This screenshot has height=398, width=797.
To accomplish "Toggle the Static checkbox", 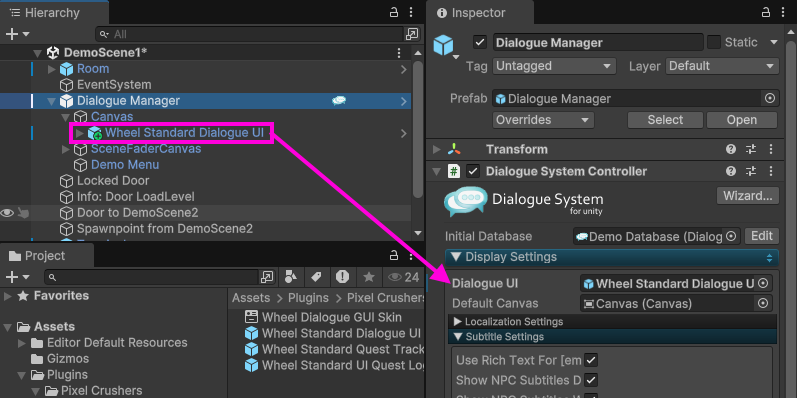I will [x=714, y=42].
